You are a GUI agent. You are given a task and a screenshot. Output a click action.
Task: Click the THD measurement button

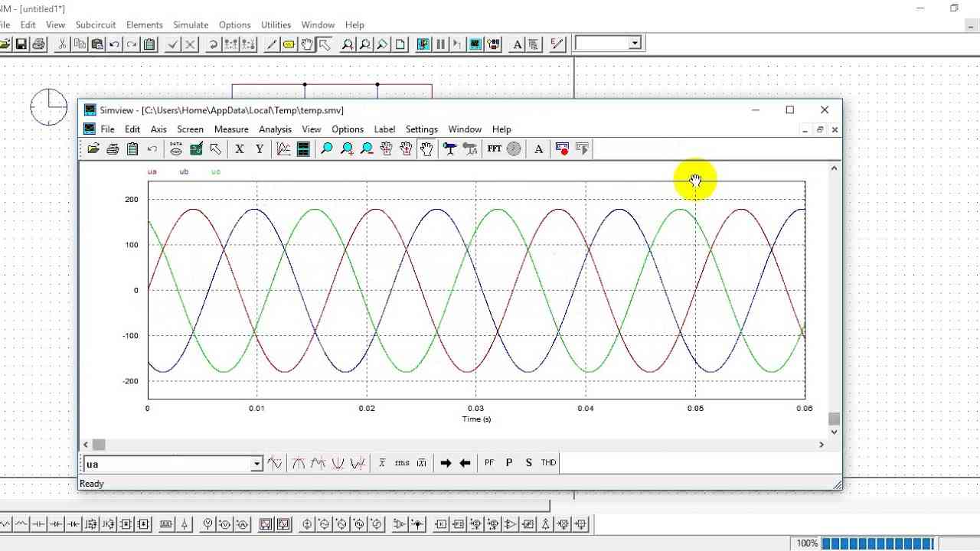tap(548, 463)
